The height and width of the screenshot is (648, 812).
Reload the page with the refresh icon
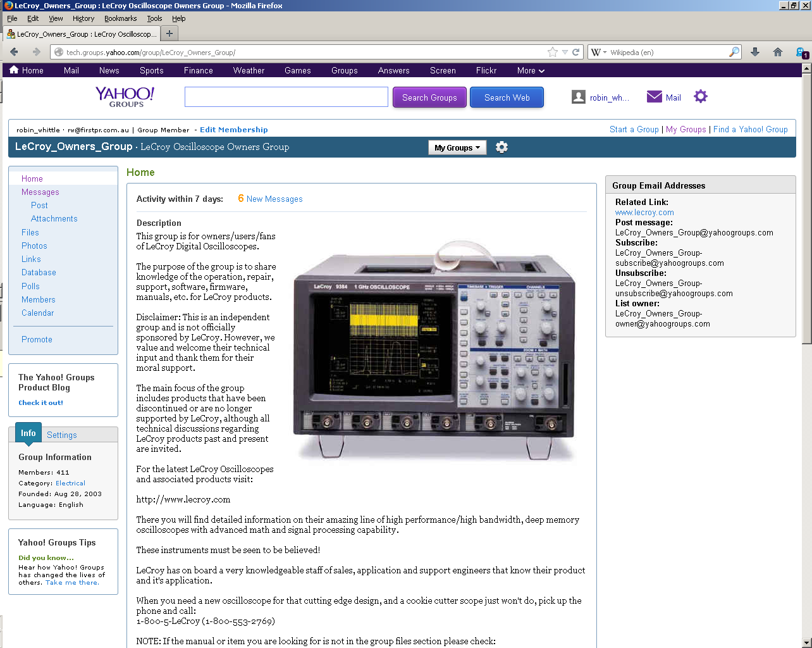click(x=576, y=52)
